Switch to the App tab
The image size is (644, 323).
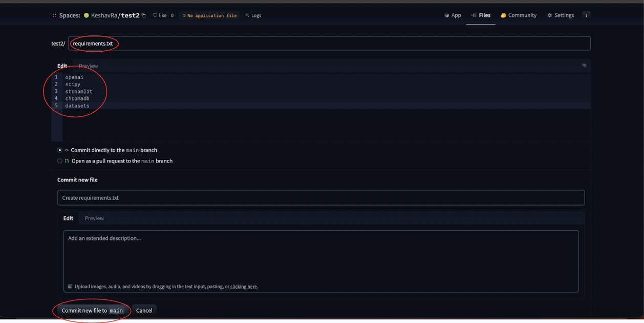click(453, 15)
